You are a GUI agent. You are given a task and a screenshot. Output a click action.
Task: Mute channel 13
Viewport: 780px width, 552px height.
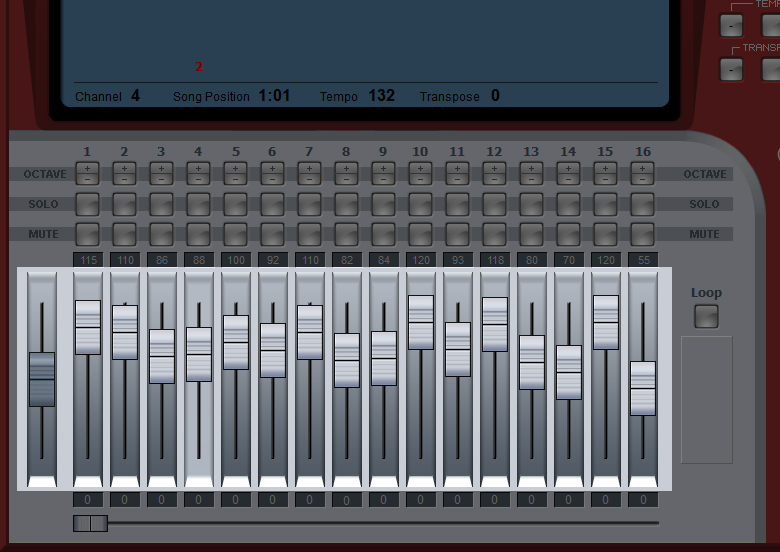[531, 234]
